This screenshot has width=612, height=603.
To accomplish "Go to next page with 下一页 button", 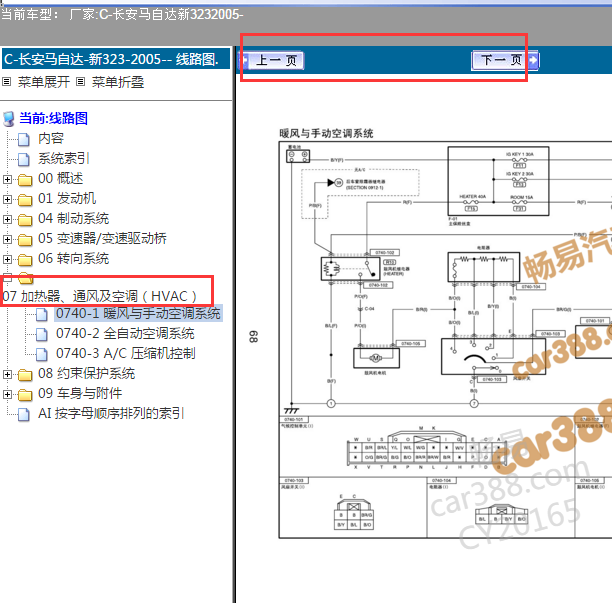I will point(505,60).
